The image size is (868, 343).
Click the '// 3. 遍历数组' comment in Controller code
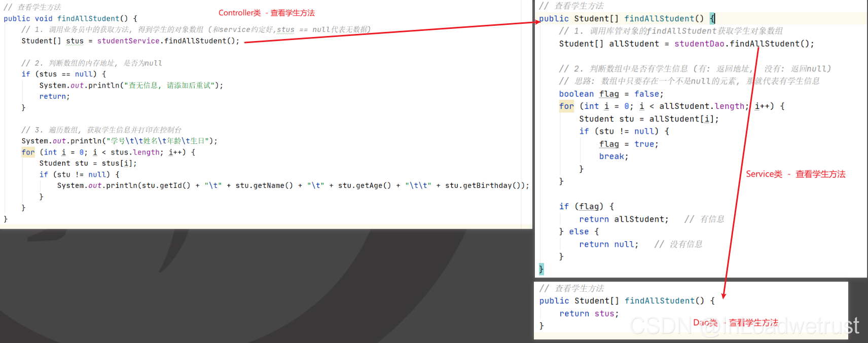pos(101,130)
